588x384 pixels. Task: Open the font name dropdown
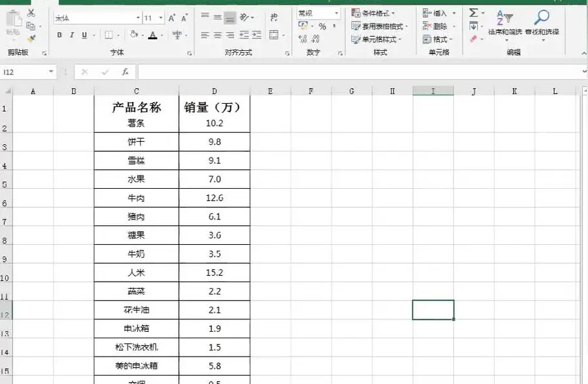pos(138,18)
